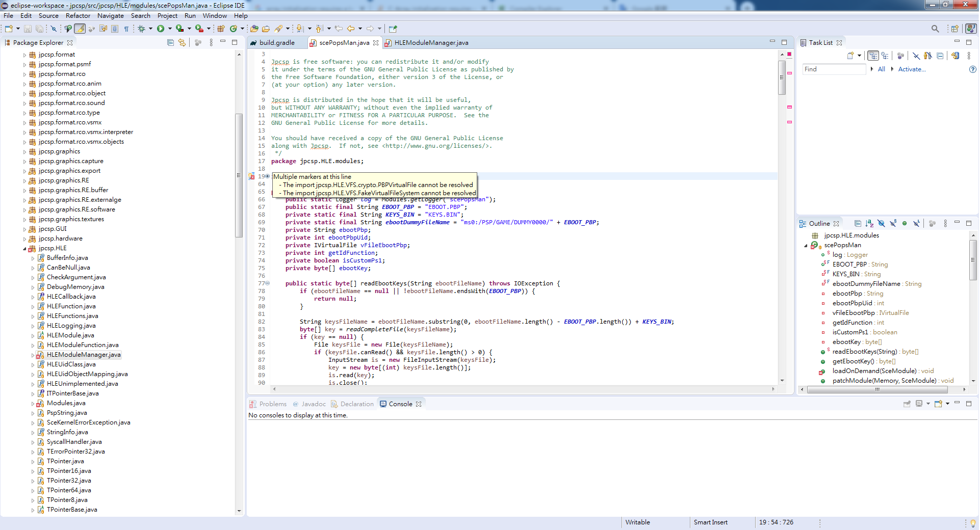980x530 pixels.
Task: Click the Sort alphabetically icon in Outline
Action: tap(869, 224)
